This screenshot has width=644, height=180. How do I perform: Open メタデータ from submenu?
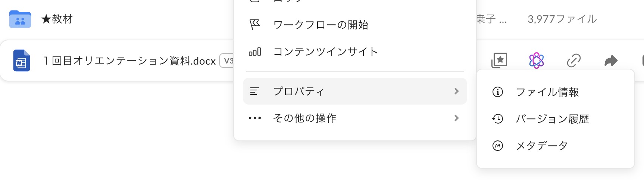point(542,145)
